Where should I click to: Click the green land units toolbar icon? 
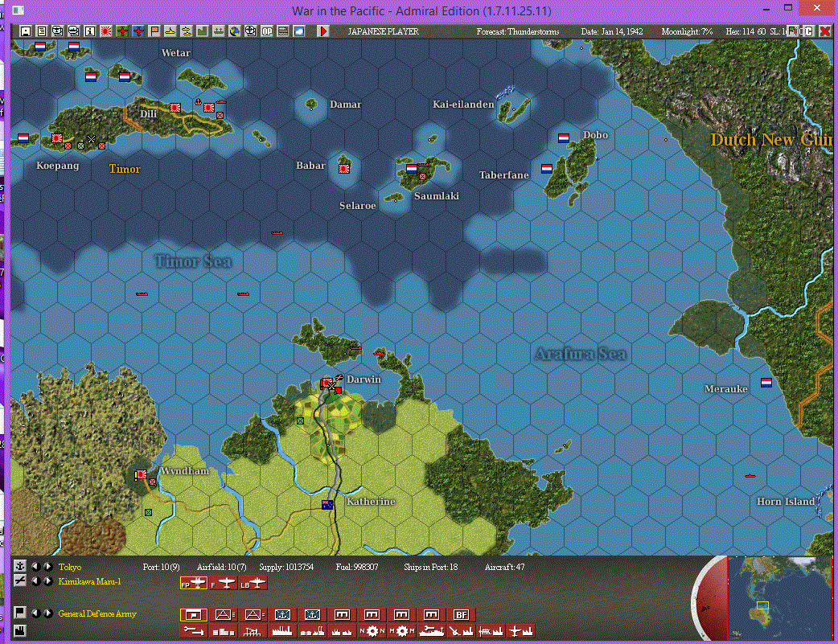[x=202, y=31]
